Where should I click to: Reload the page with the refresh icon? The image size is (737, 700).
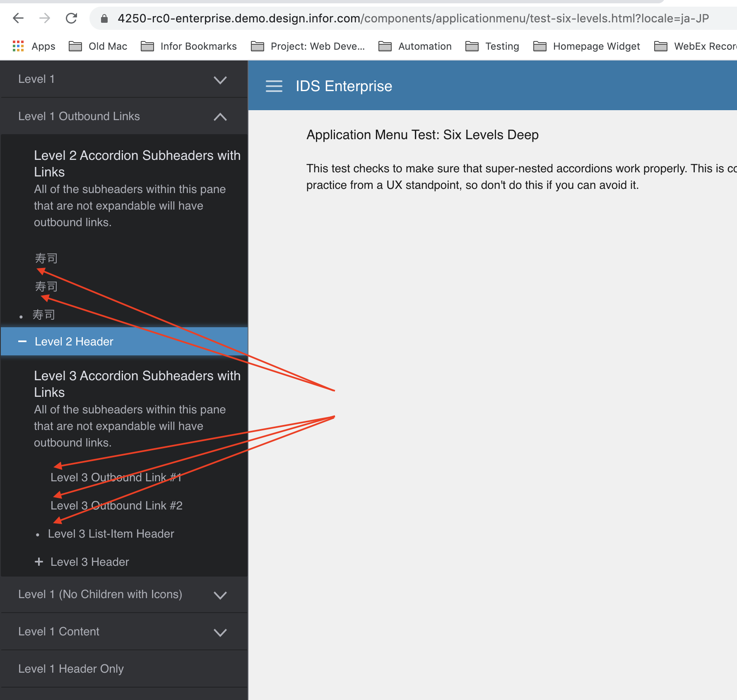tap(72, 18)
